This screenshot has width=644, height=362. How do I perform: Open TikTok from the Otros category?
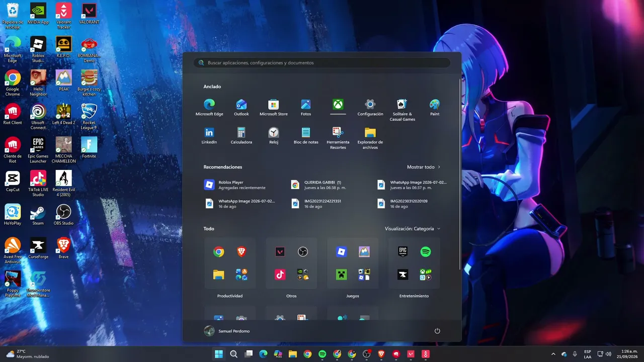click(280, 275)
